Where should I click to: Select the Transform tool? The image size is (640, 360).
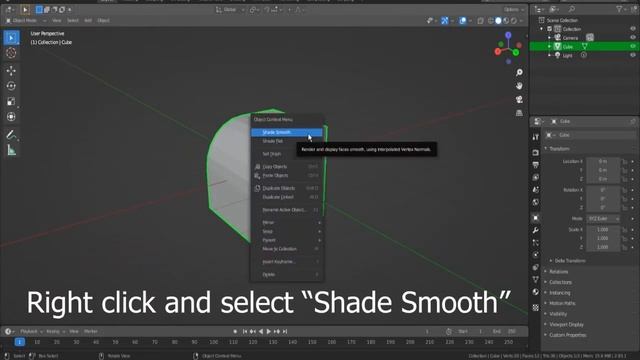point(11,117)
